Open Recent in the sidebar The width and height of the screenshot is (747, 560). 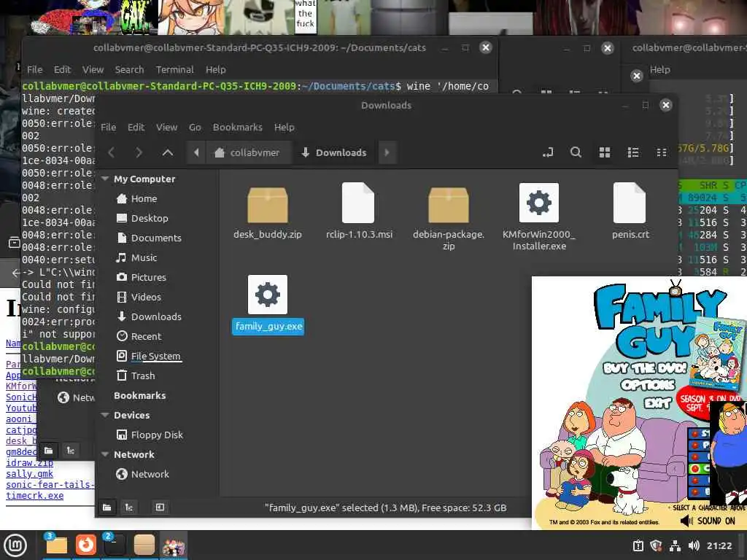point(146,336)
